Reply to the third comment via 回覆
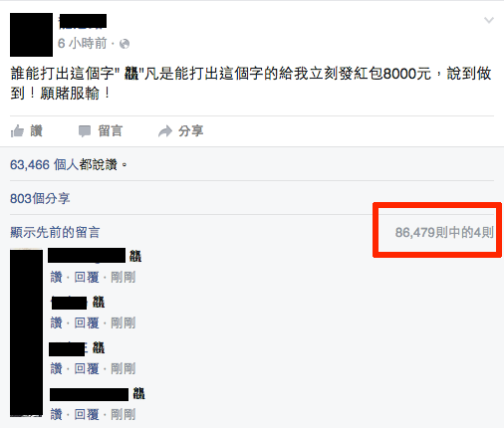 coord(87,368)
